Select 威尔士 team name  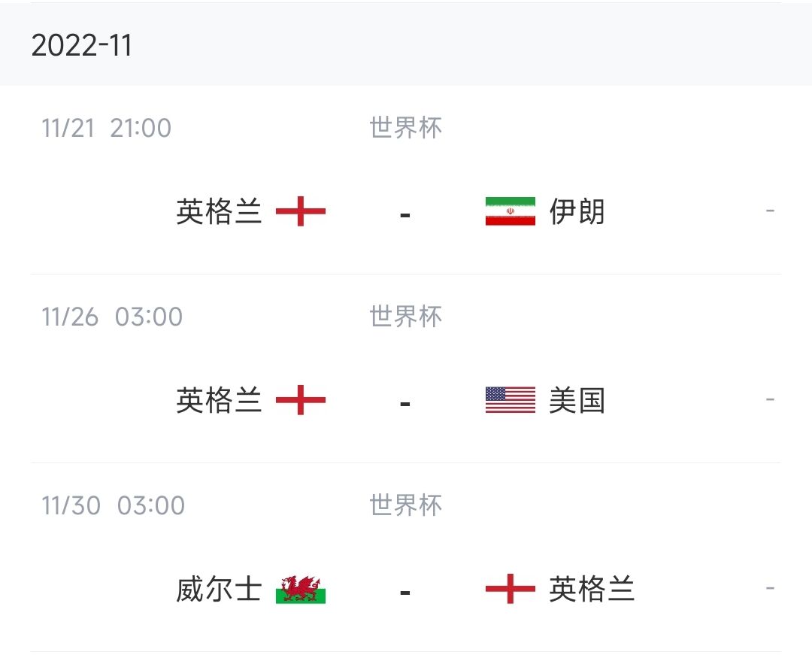(x=219, y=590)
